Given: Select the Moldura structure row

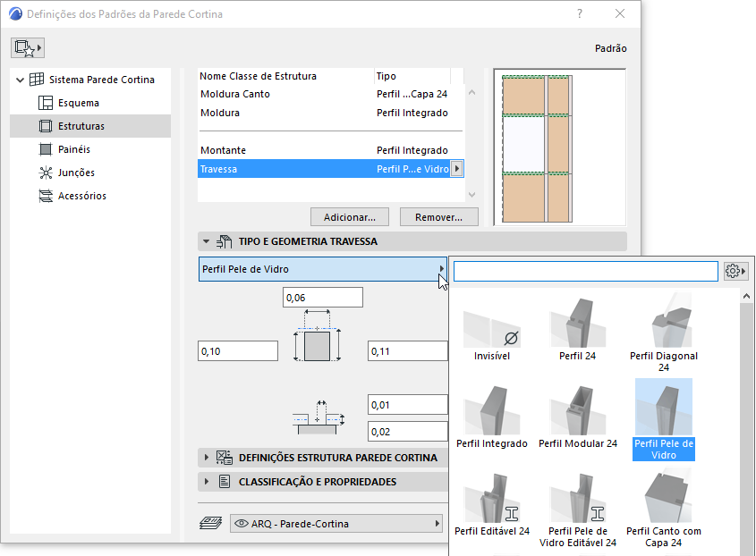Looking at the screenshot, I should (331, 113).
